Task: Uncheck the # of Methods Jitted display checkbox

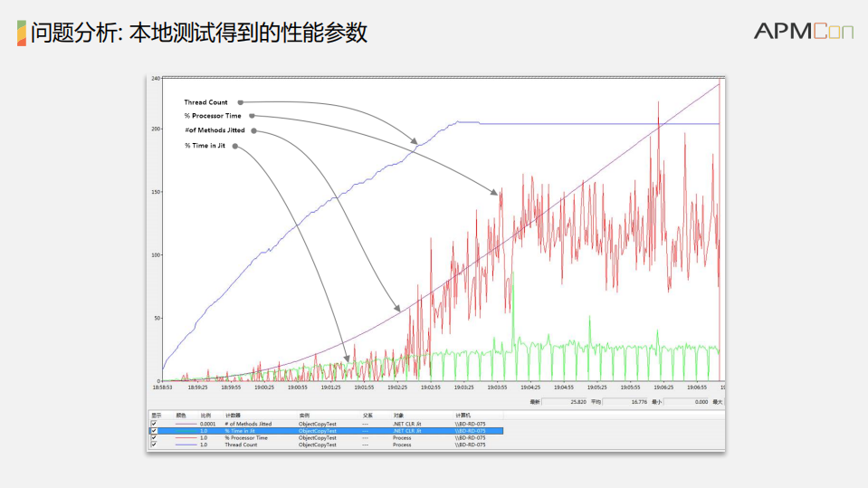Action: [154, 424]
